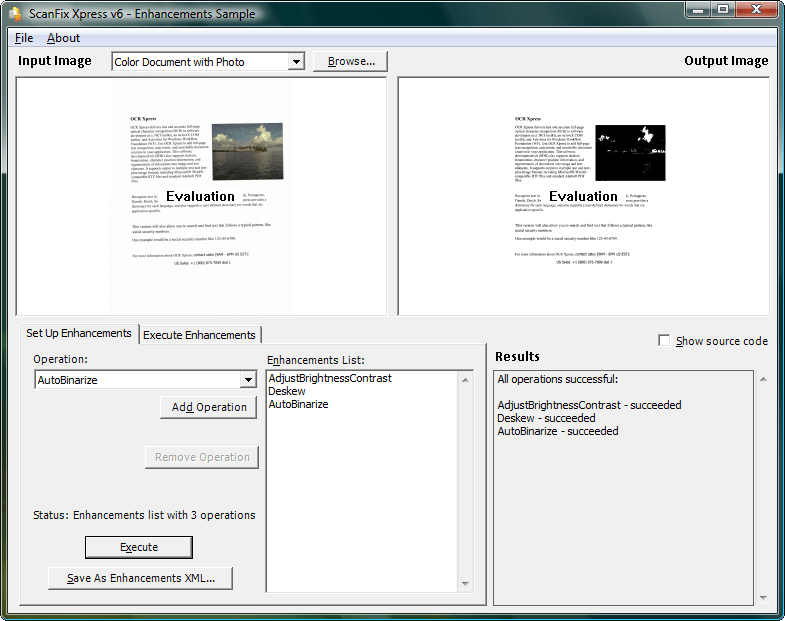The width and height of the screenshot is (785, 621).
Task: Switch to Execute Enhancements tab
Action: pos(199,335)
